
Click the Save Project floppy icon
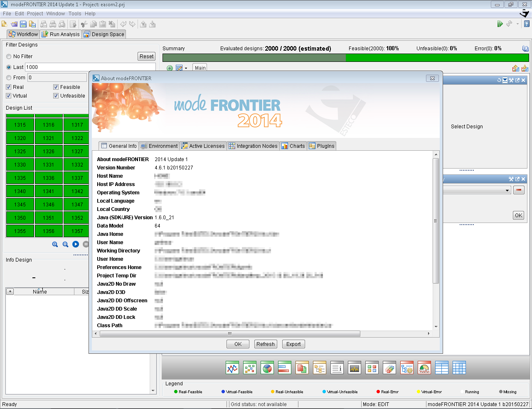point(23,24)
